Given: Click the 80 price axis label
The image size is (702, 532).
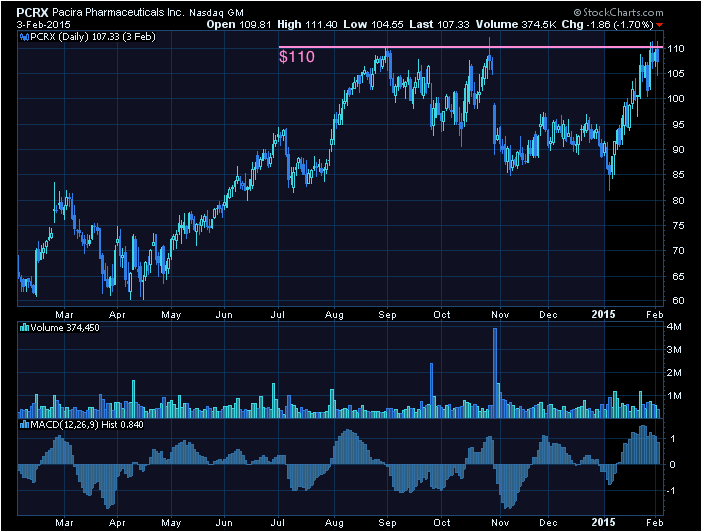Looking at the screenshot, I should coord(676,200).
